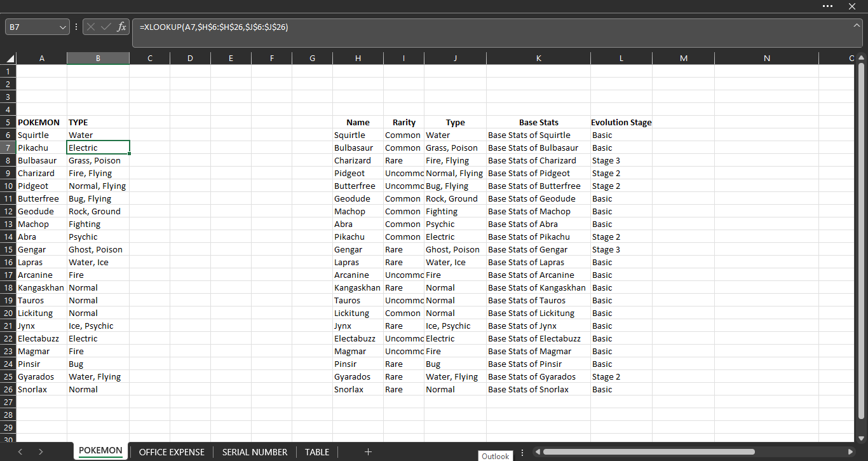Click horizontal scrollbar left arrow
Screen dimensions: 868x461
tap(537, 452)
